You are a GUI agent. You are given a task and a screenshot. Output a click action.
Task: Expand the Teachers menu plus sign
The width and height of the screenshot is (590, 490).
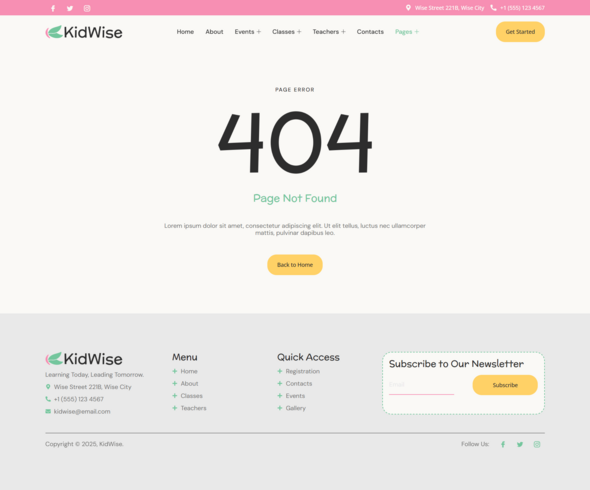click(x=343, y=32)
